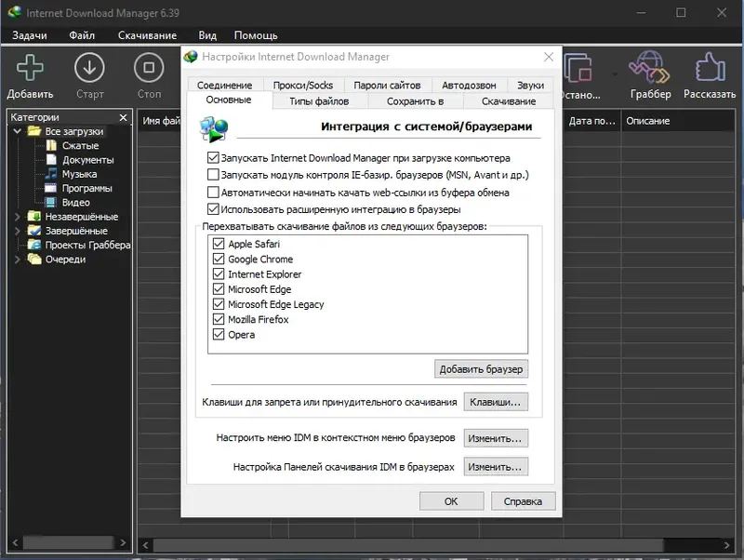The height and width of the screenshot is (560, 744).
Task: Click the download list horizontal scrollbar thumb
Action: [408, 545]
